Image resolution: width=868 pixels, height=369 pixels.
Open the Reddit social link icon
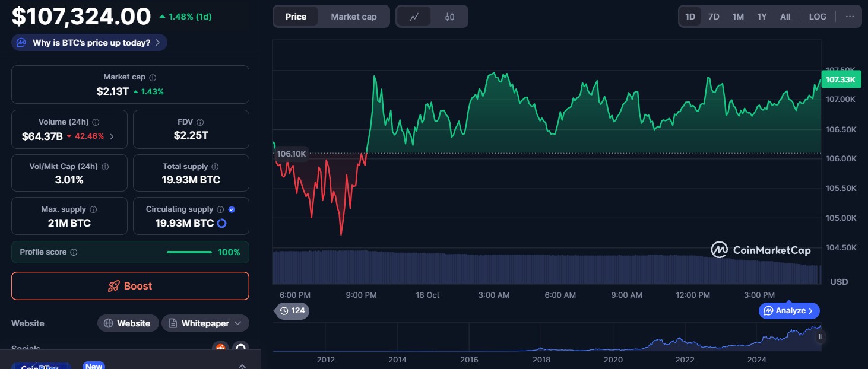220,348
